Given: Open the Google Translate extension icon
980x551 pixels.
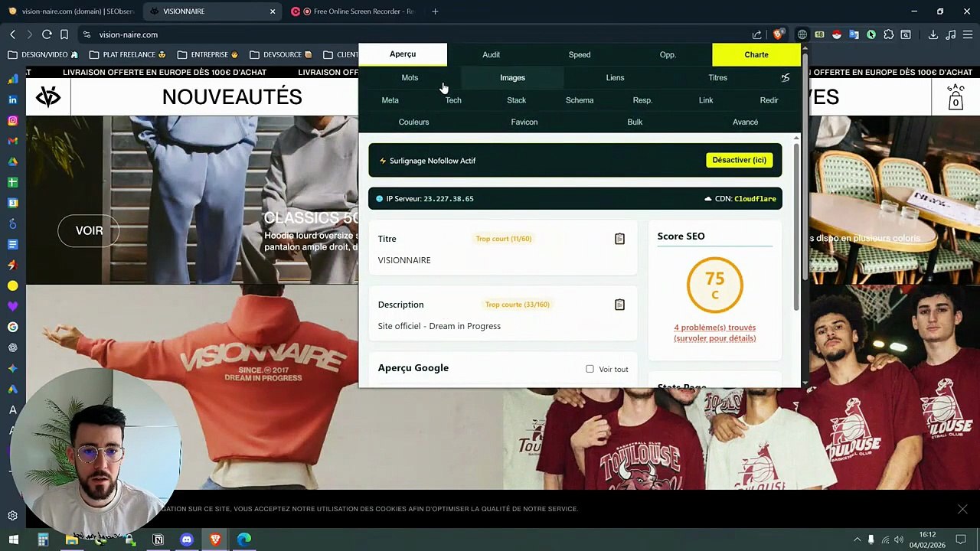Looking at the screenshot, I should (x=854, y=34).
